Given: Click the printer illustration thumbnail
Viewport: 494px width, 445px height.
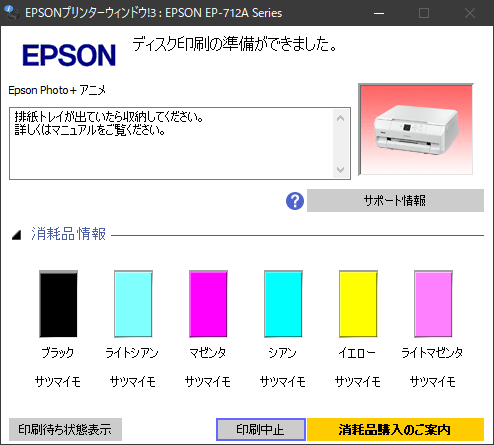Looking at the screenshot, I should point(416,129).
